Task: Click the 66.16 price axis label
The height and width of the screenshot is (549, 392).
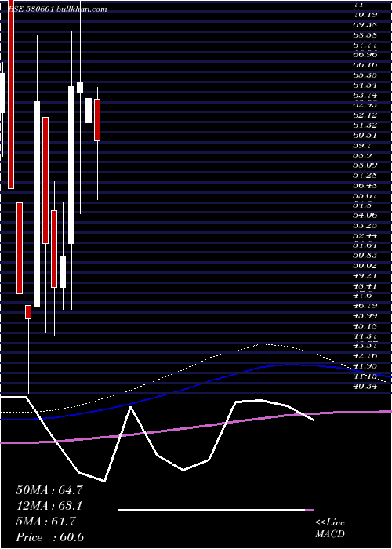Action: (x=365, y=65)
